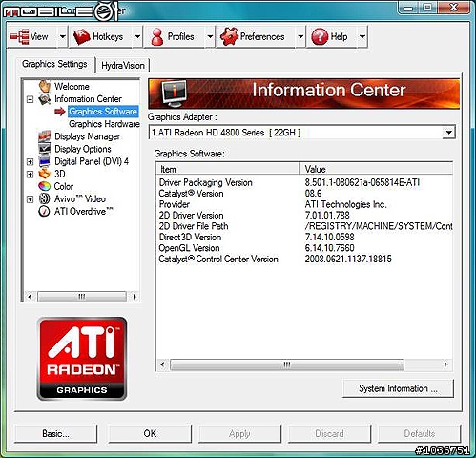Screen dimensions: 476x458
Task: Expand the Digital Panel (DVI) 4 node
Action: (x=31, y=162)
